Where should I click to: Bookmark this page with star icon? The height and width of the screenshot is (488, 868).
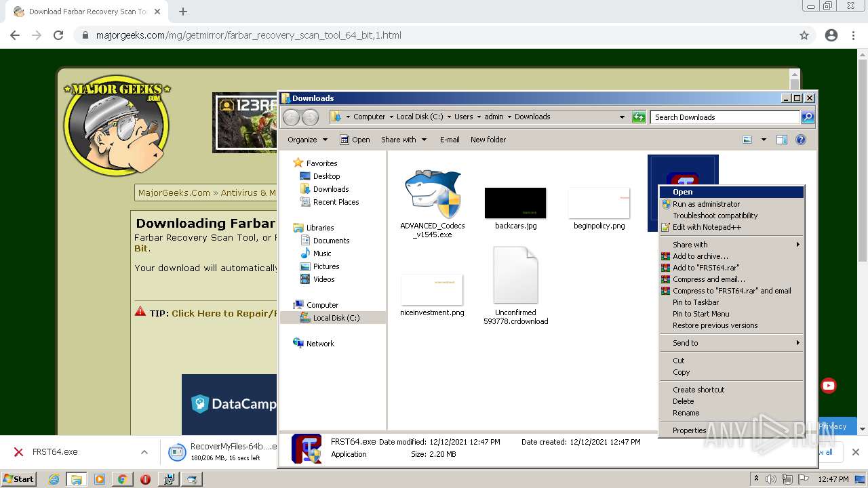tap(804, 35)
